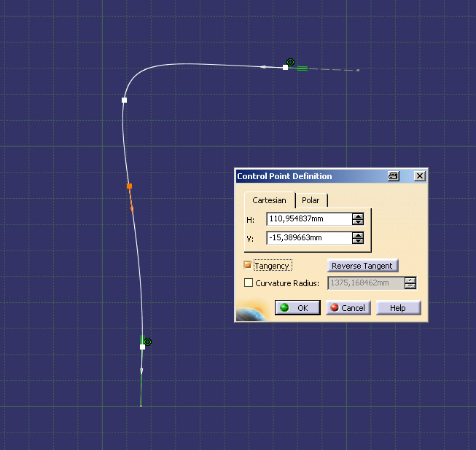Switch to the Polar tab
Image resolution: width=476 pixels, height=450 pixels.
[x=311, y=200]
